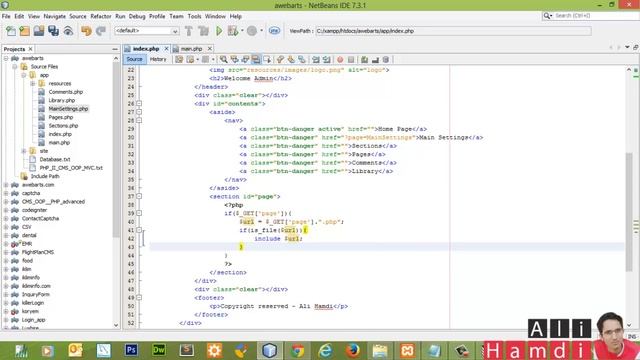Click the Clean and Build icon
This screenshot has height=360, width=640.
(x=203, y=31)
